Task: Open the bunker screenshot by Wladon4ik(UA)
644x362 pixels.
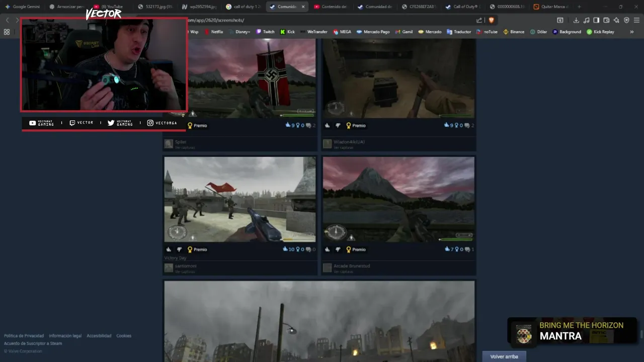Action: click(398, 78)
